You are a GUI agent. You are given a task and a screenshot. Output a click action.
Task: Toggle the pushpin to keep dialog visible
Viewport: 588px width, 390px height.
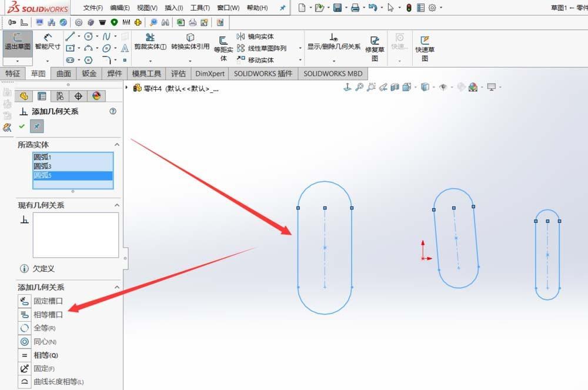(36, 126)
